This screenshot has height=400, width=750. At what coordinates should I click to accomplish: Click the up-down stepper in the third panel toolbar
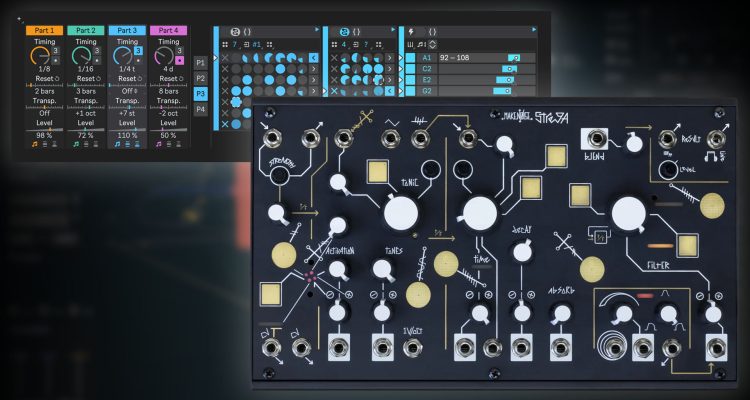click(432, 44)
